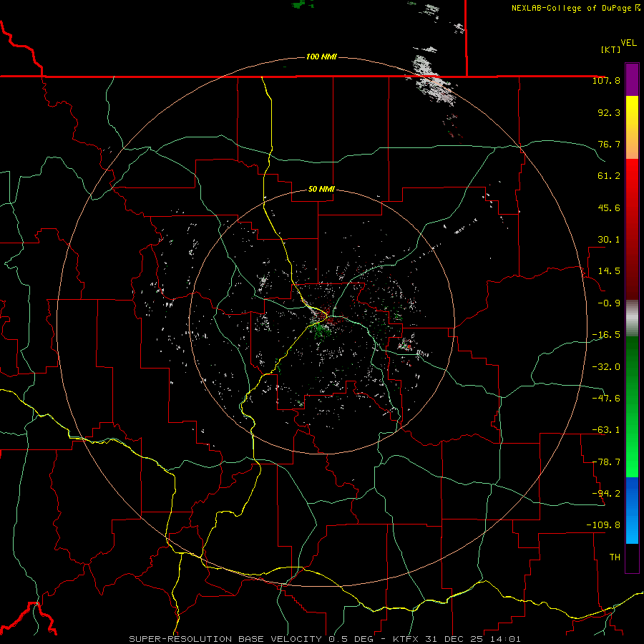
Task: Click the gray near-zero segment of color bar
Action: tap(632, 318)
